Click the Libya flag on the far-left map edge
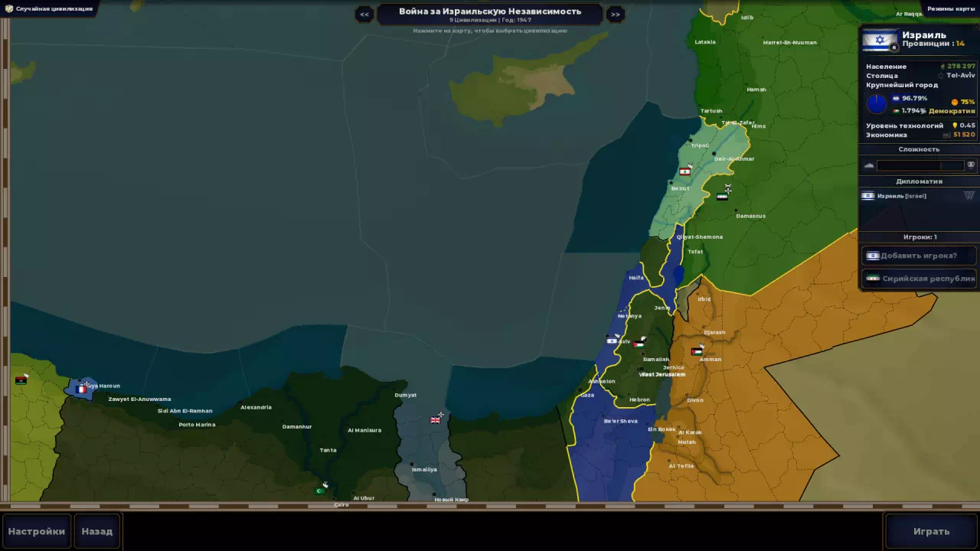980x551 pixels. tap(21, 380)
